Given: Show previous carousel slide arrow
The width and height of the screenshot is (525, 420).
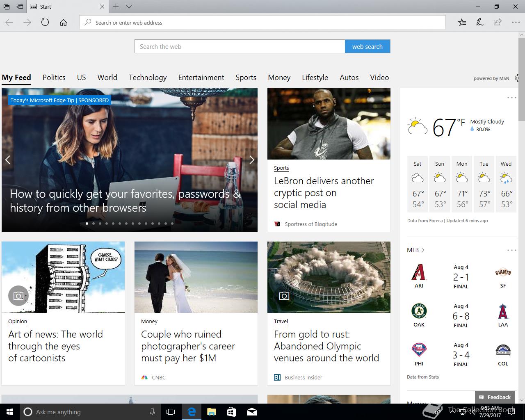Looking at the screenshot, I should pos(7,160).
